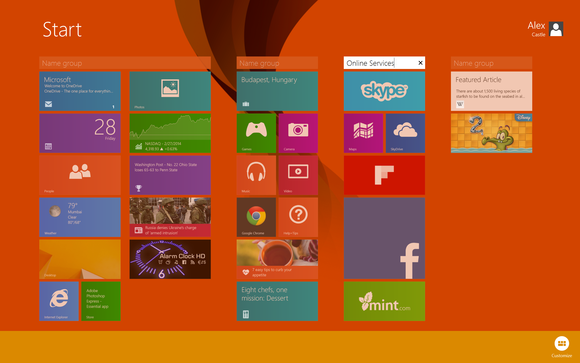Open the Skype tile
Viewport: 580px width, 363px height.
(x=384, y=91)
